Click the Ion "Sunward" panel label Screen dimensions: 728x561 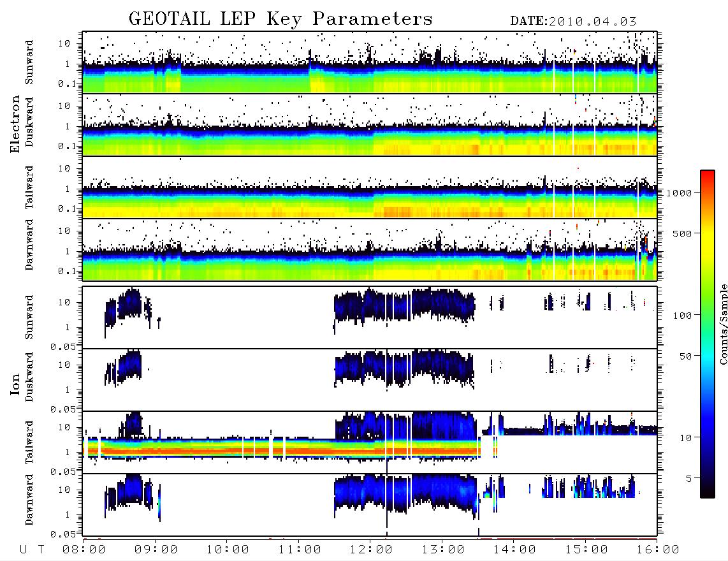click(29, 317)
